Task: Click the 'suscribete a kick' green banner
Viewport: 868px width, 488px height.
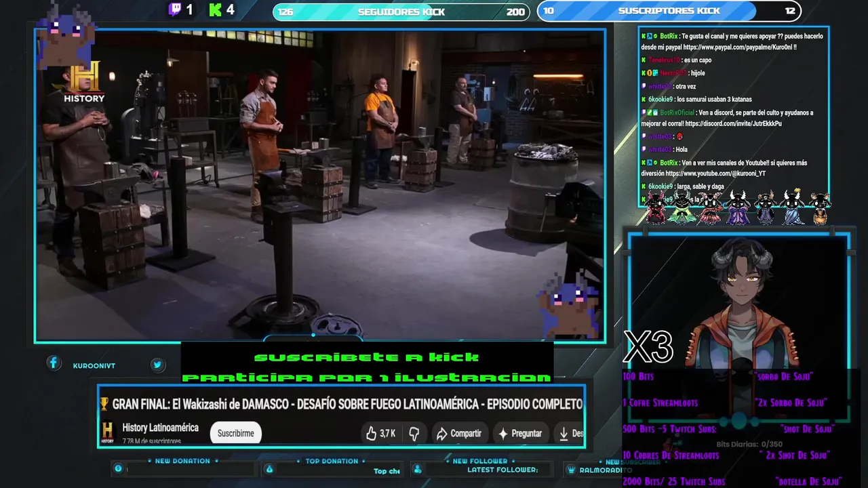Action: [x=366, y=357]
